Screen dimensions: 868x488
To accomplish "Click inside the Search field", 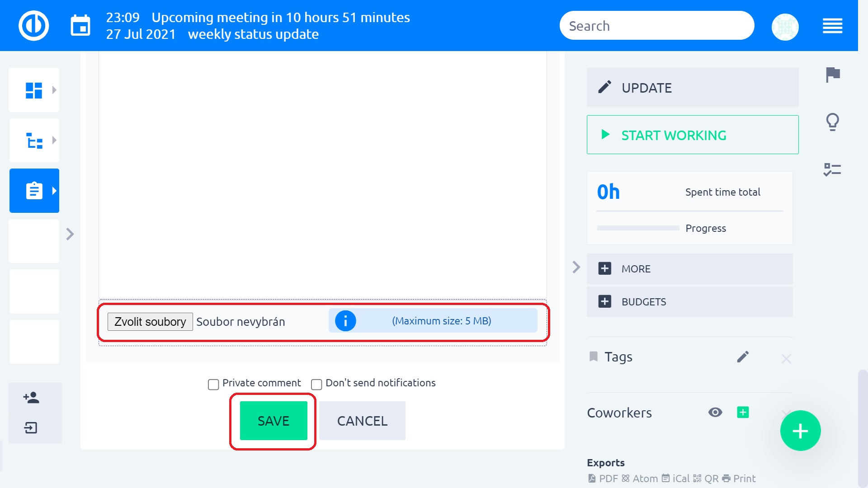I will pos(656,25).
